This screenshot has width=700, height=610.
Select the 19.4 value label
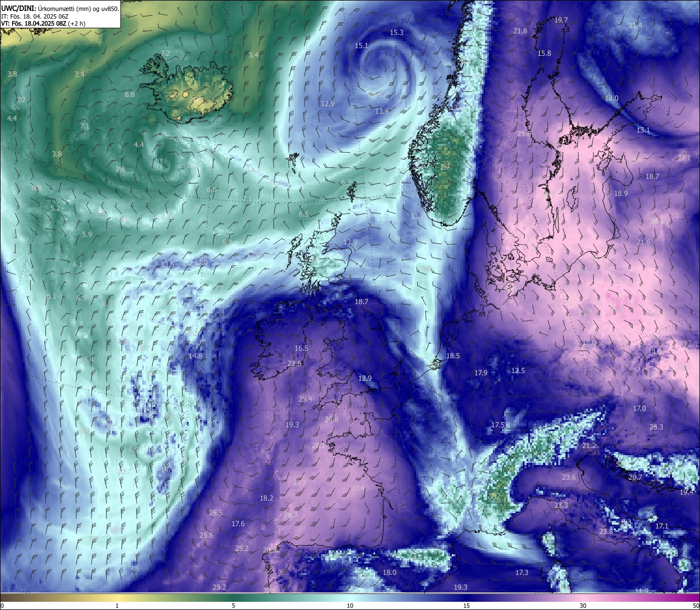(686, 492)
